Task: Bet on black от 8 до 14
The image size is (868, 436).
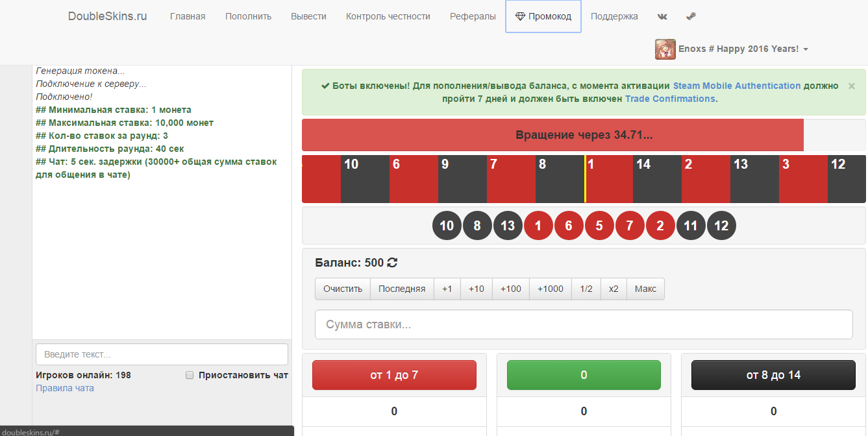Action: pos(773,375)
